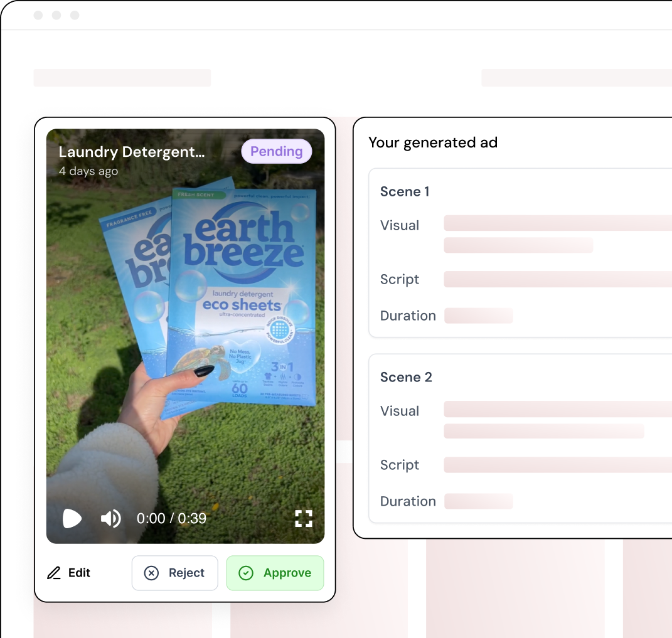Screen dimensions: 672x638
Task: Reject the generated ad
Action: pos(175,573)
